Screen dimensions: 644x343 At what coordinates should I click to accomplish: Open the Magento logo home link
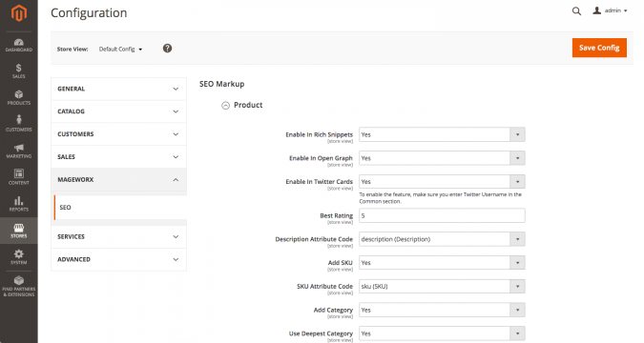click(19, 13)
